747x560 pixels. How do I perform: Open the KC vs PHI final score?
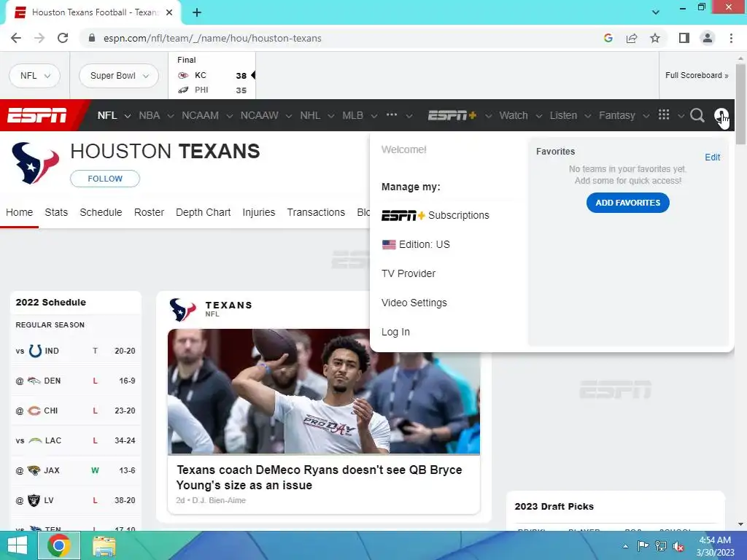[212, 76]
